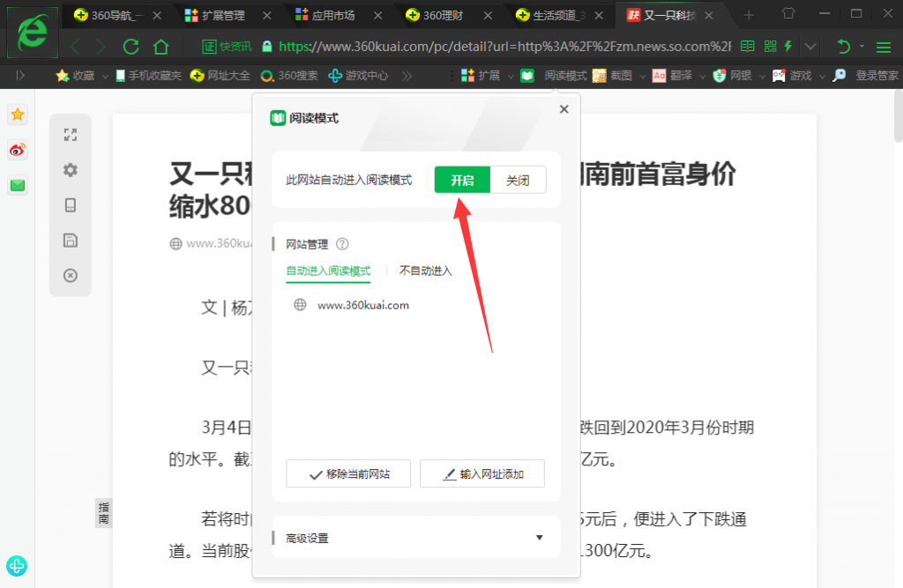
Task: Expand the 高级设置 section arrow
Action: pyautogui.click(x=539, y=538)
